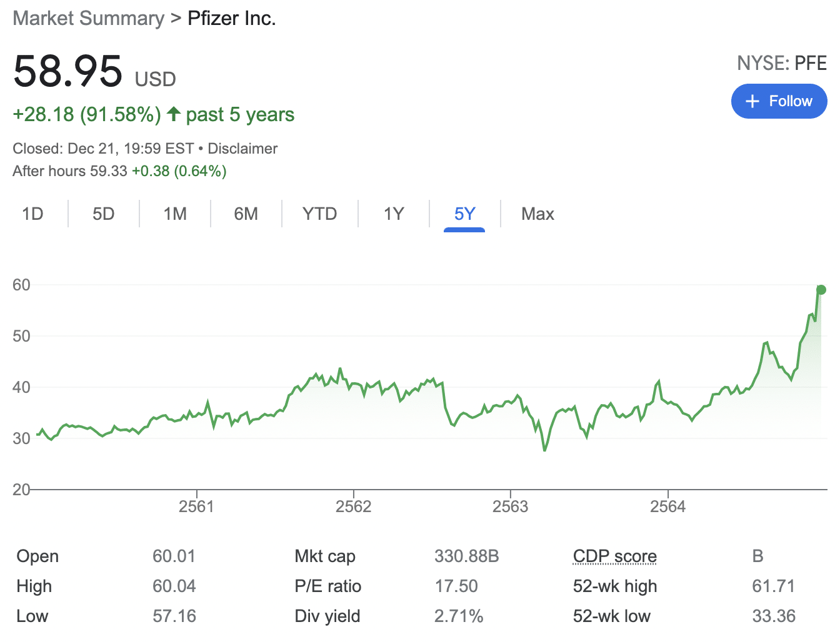Select the 5D time range tab
The width and height of the screenshot is (840, 642).
[x=104, y=214]
